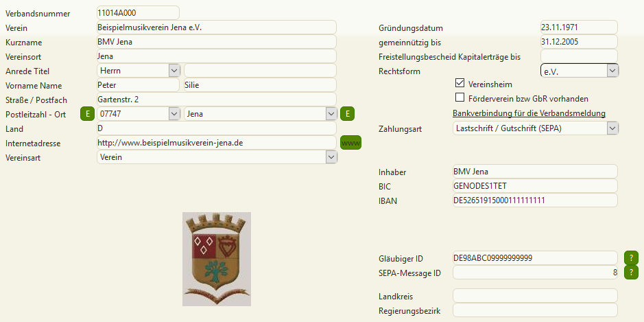Click the IBAN field
This screenshot has width=644, height=322.
(x=535, y=200)
